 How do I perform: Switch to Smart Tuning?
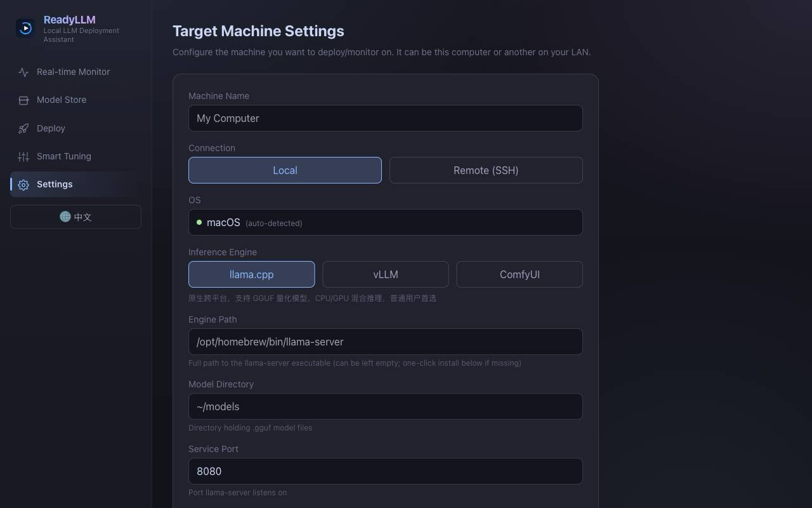[x=75, y=156]
